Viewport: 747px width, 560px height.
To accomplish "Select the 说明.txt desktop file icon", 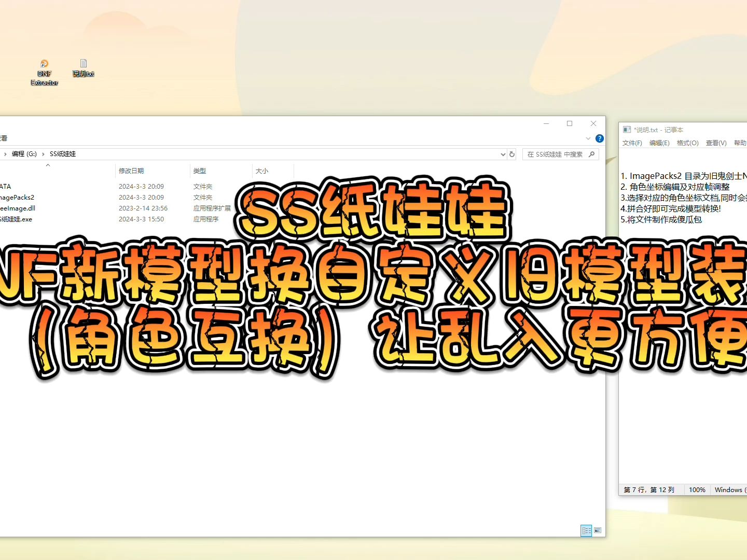I will pos(84,68).
